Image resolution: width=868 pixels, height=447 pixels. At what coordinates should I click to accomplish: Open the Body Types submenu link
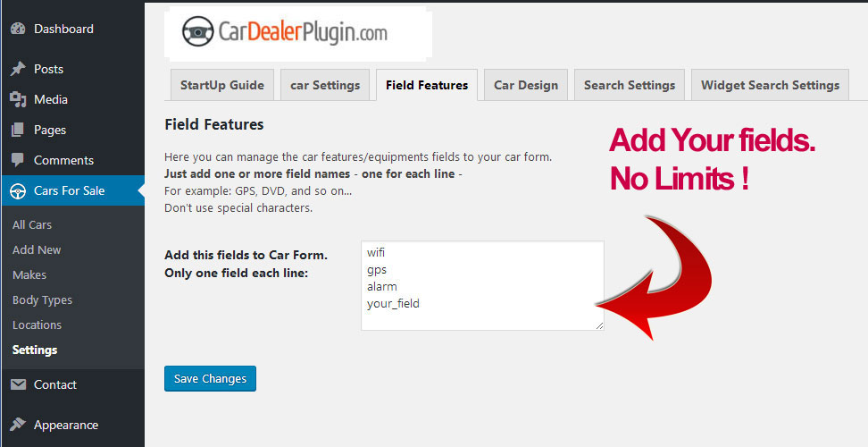click(x=42, y=300)
